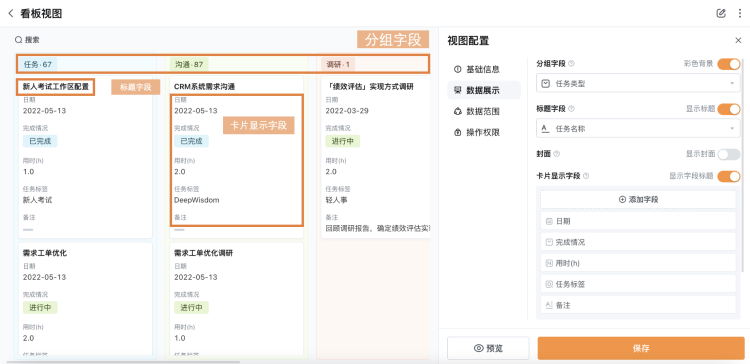The image size is (750, 364).
Task: Select the 备注 field row in the list
Action: tap(638, 305)
